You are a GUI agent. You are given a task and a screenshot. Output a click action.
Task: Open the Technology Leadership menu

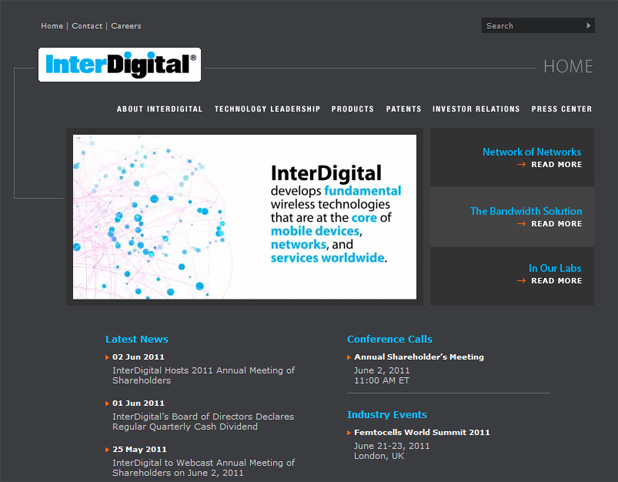267,109
